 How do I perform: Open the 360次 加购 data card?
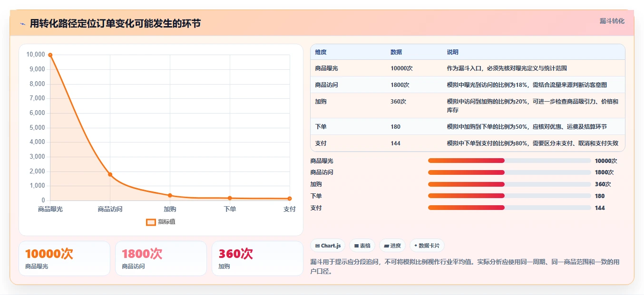point(257,258)
